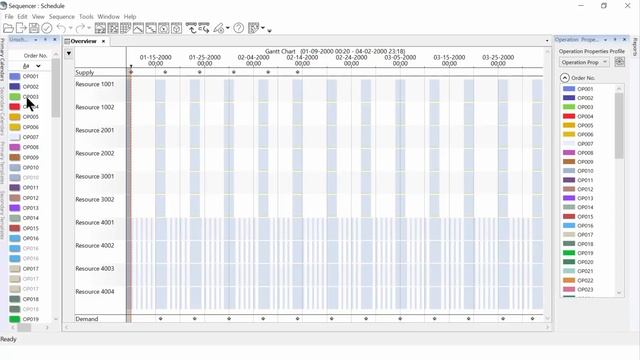
Task: Open a schedule file with the folder icon
Action: coord(8,28)
